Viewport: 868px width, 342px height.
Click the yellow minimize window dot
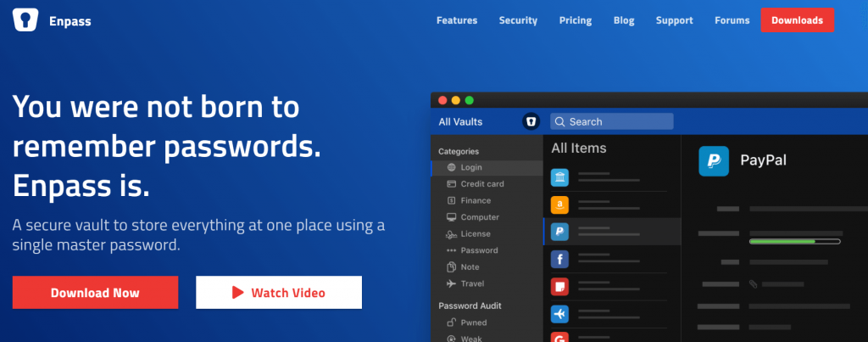pyautogui.click(x=455, y=100)
